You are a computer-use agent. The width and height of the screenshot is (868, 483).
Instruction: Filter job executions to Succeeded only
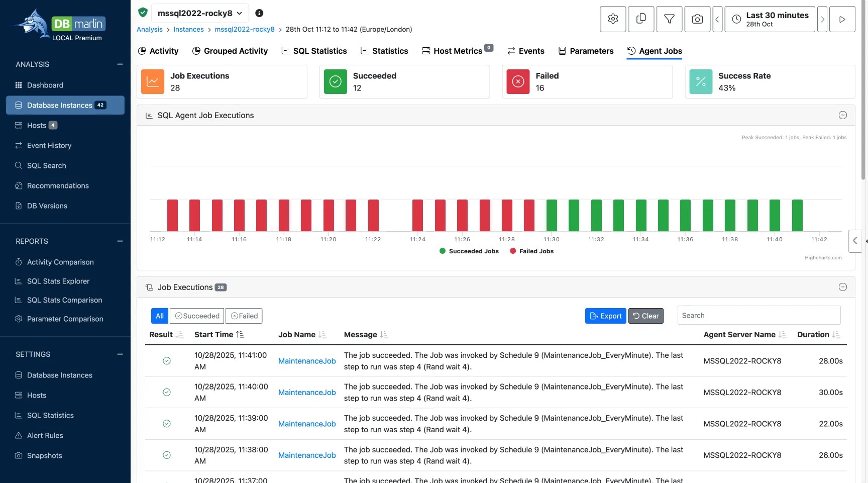tap(197, 316)
